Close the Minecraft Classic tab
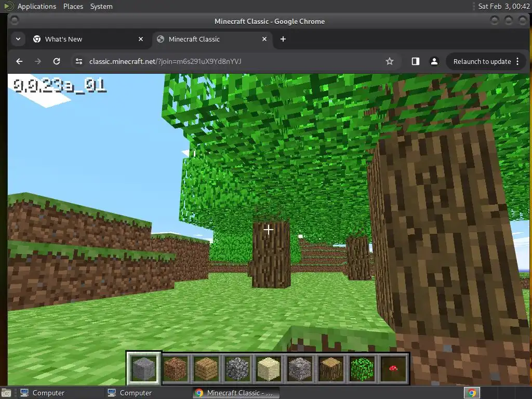 point(264,39)
